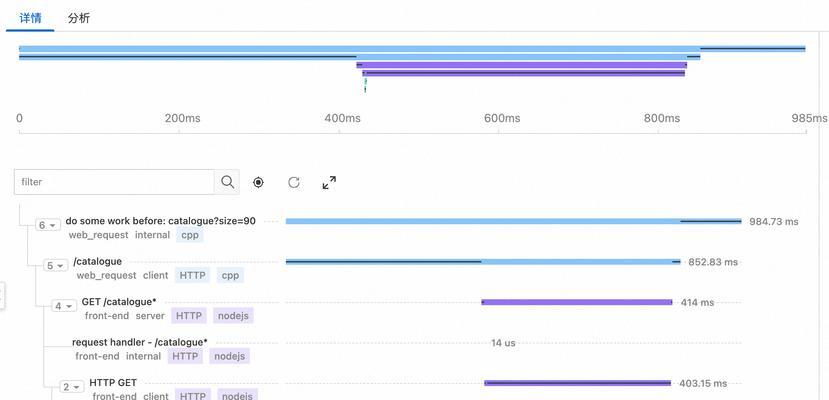Click the 403.15 ms HTTP GET bar
829x400 pixels.
(x=577, y=383)
